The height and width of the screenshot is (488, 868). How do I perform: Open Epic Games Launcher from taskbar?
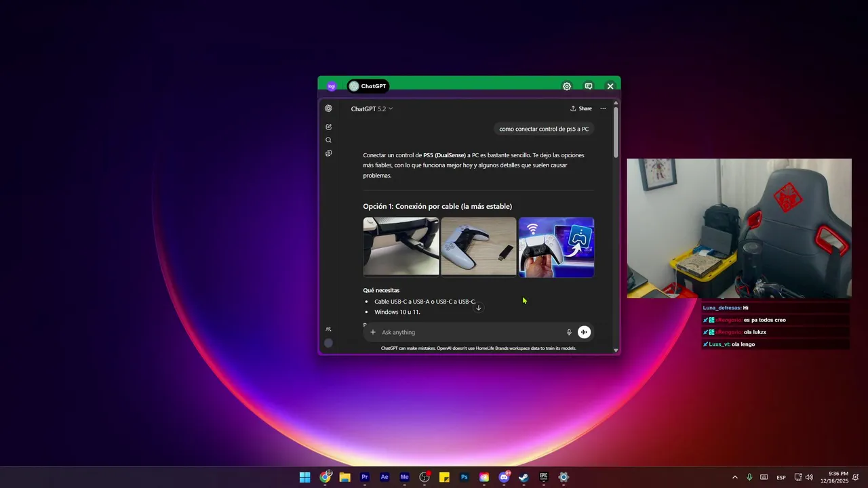[x=544, y=477]
